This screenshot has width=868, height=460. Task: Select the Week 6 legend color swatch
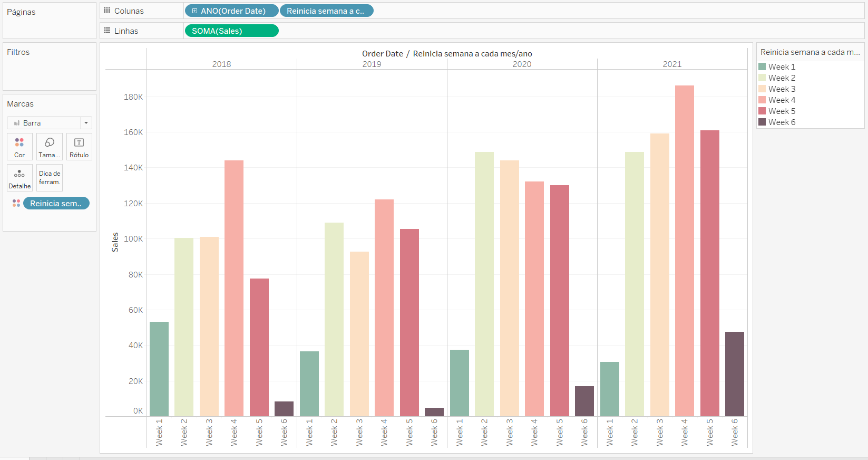coord(762,122)
